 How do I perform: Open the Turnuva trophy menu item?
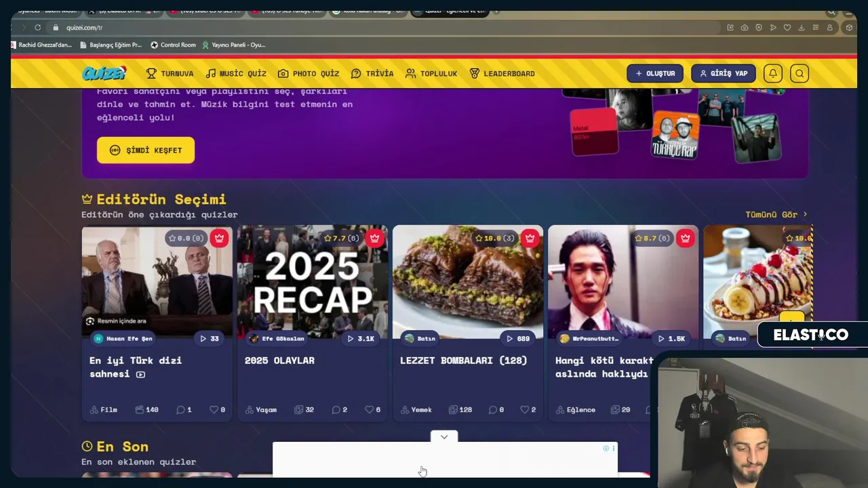click(x=170, y=73)
